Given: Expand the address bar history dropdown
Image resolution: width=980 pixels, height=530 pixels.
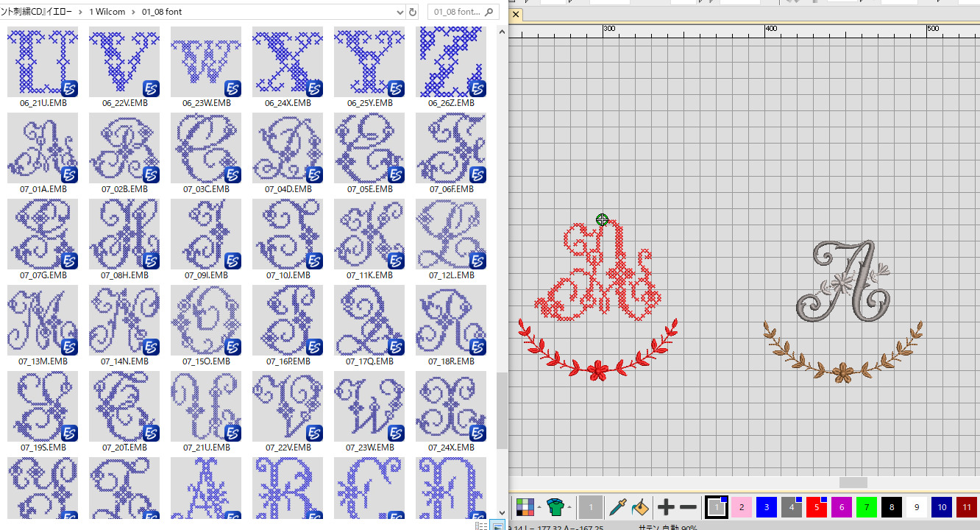Looking at the screenshot, I should [x=400, y=12].
